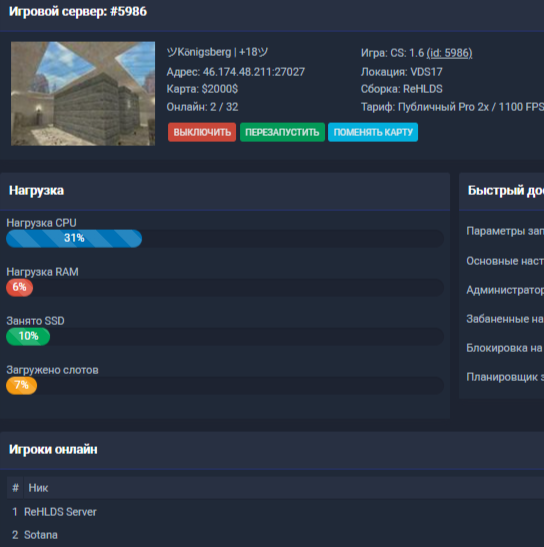544x547 pixels.
Task: Open Забаненные quick access entry
Action: tap(505, 319)
